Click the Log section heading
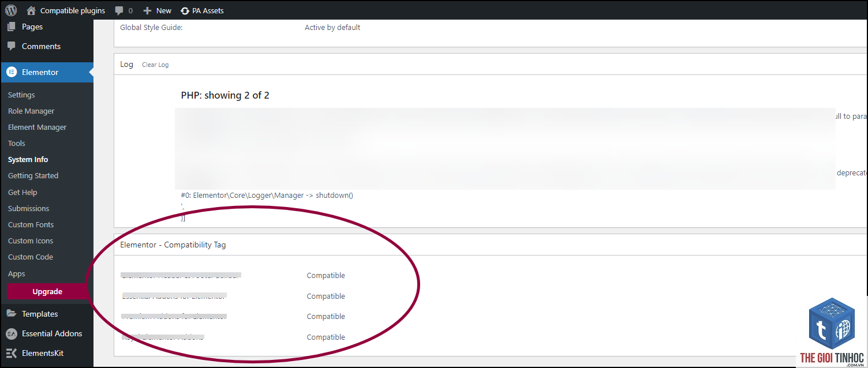Viewport: 868px width, 368px height. (x=126, y=64)
